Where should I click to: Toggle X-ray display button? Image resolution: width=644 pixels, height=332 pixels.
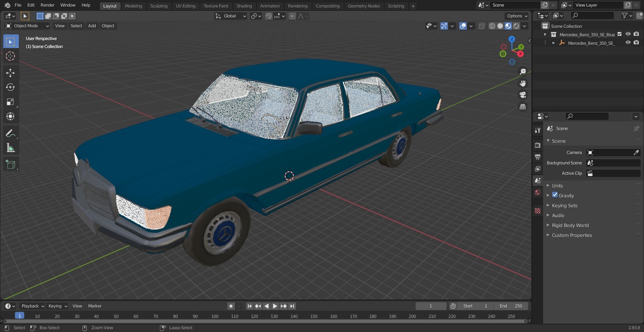click(481, 26)
